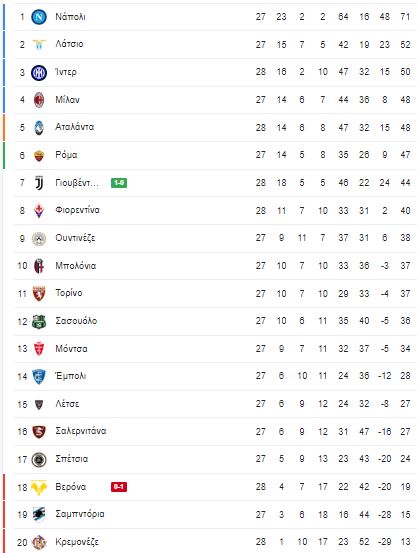Select the Τορίνο team name
417x553 pixels.
pyautogui.click(x=69, y=293)
